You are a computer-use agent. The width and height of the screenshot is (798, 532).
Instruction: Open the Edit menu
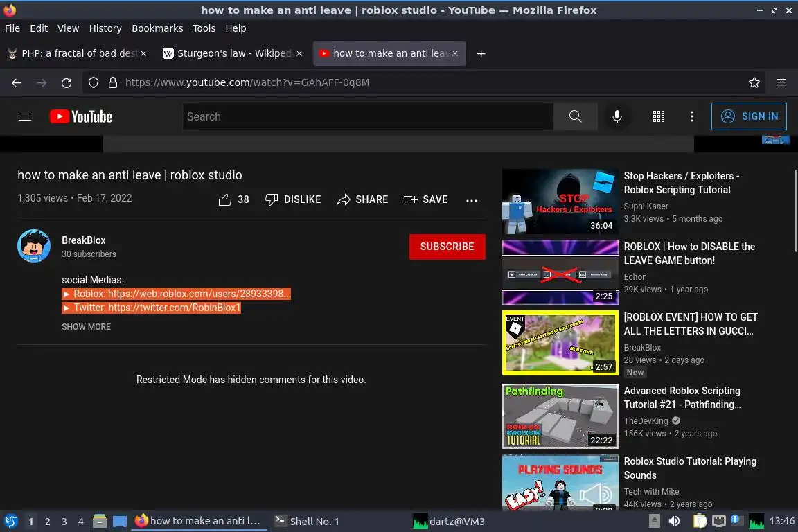(x=39, y=28)
